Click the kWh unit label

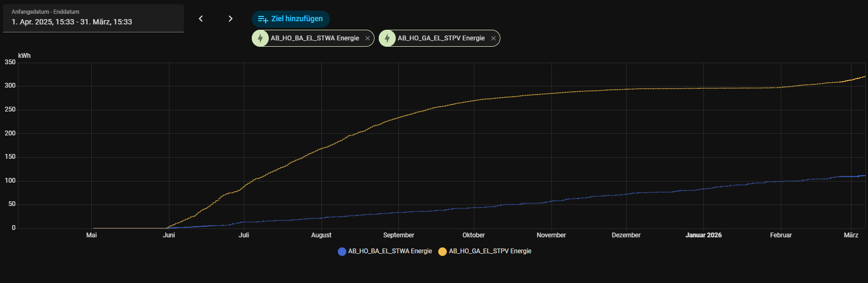(24, 56)
